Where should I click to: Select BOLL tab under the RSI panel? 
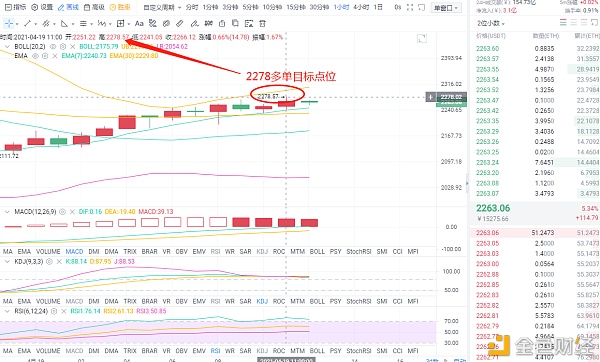(x=317, y=351)
